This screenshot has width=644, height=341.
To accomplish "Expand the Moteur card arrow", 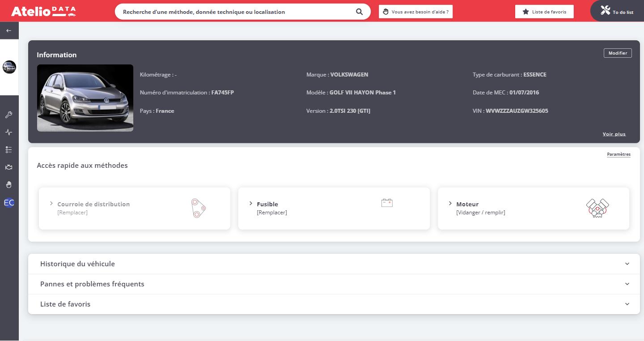I will pyautogui.click(x=450, y=204).
